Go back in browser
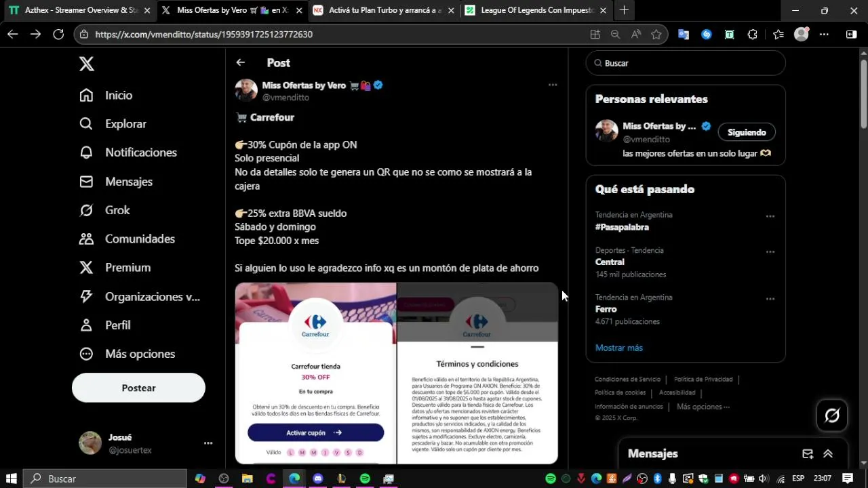Image resolution: width=868 pixels, height=488 pixels. (x=13, y=34)
